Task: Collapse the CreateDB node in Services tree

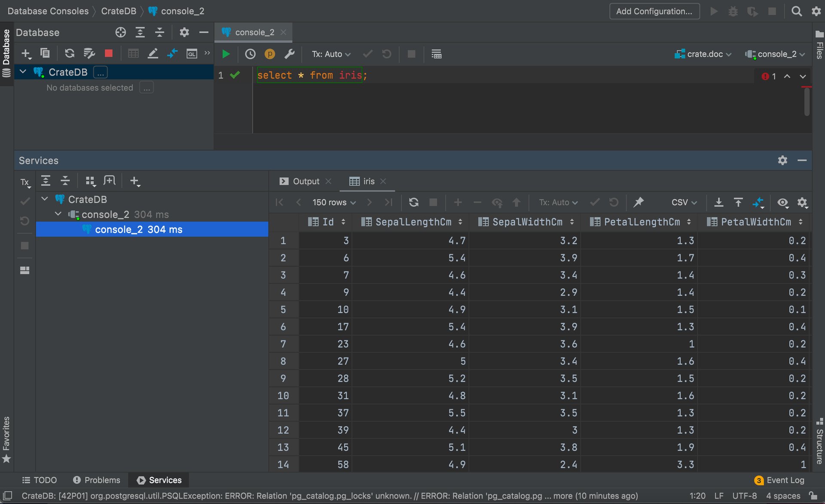Action: tap(45, 199)
